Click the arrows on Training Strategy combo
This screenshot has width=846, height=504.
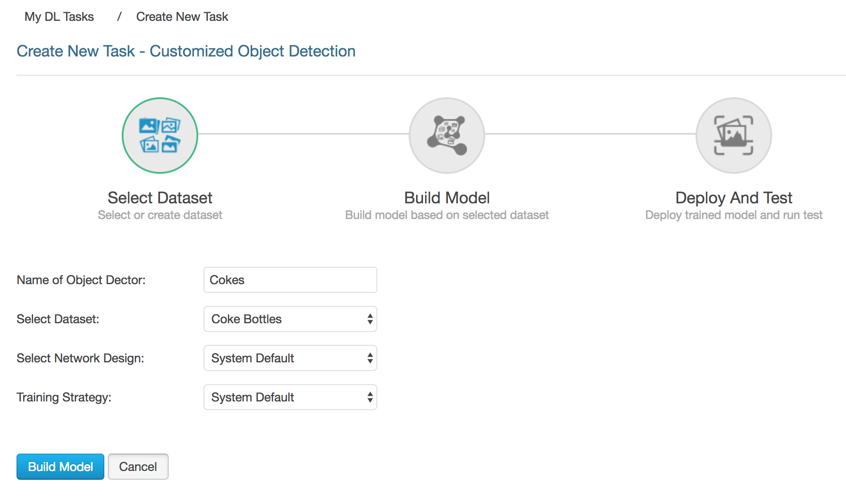[x=370, y=397]
